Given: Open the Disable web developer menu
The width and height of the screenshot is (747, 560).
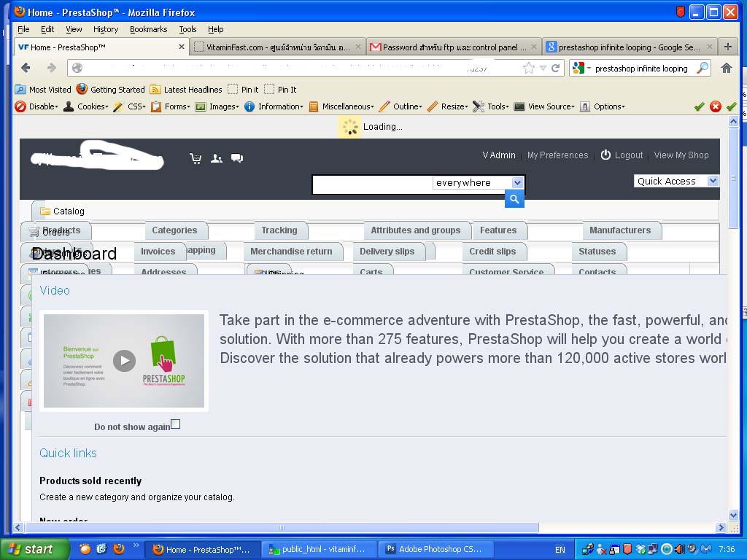Looking at the screenshot, I should coord(36,106).
